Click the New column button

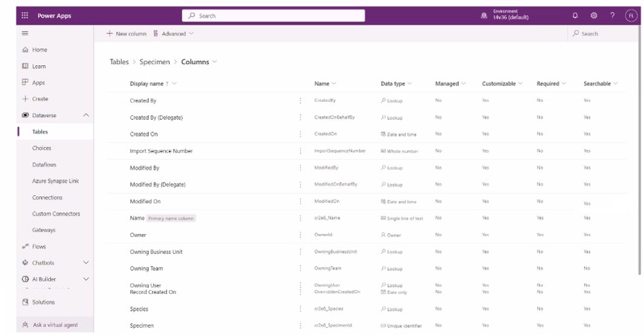tap(126, 34)
